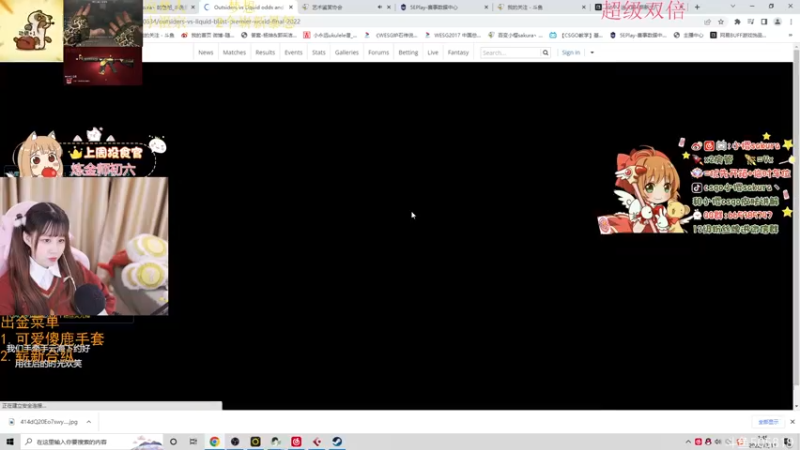This screenshot has height=450, width=800.
Task: Click the Sign in link
Action: click(x=570, y=53)
